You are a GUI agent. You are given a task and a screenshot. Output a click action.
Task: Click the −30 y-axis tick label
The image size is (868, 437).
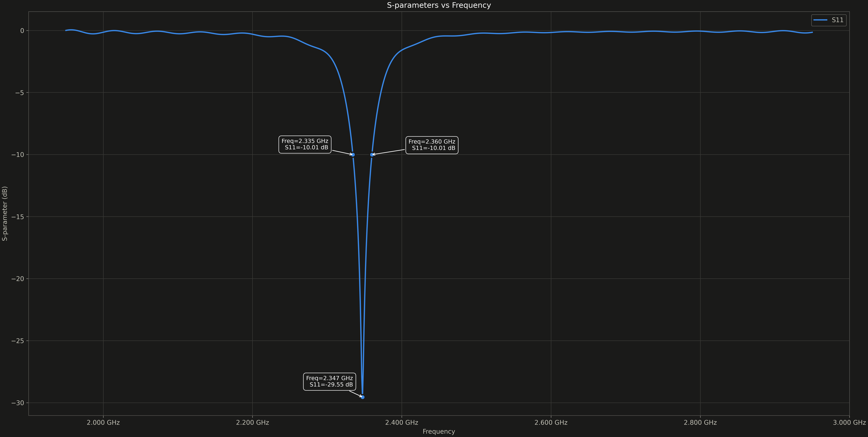coord(17,403)
